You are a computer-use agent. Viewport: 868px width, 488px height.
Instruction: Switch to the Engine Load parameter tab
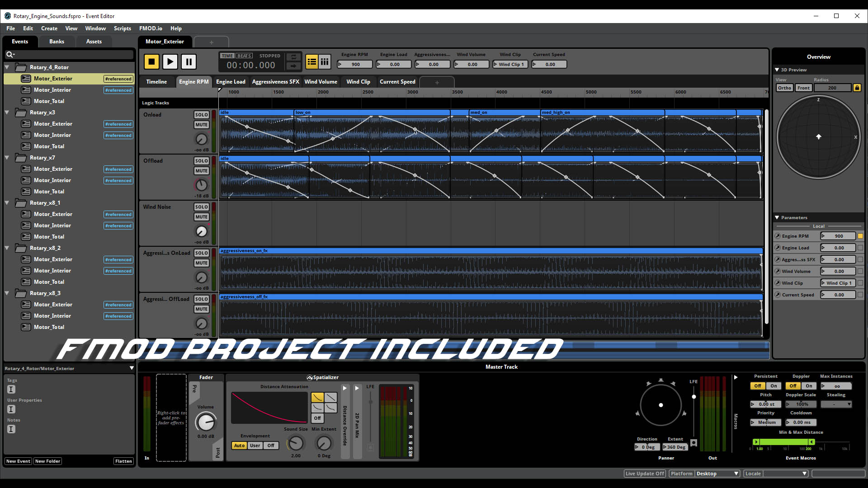coord(231,82)
